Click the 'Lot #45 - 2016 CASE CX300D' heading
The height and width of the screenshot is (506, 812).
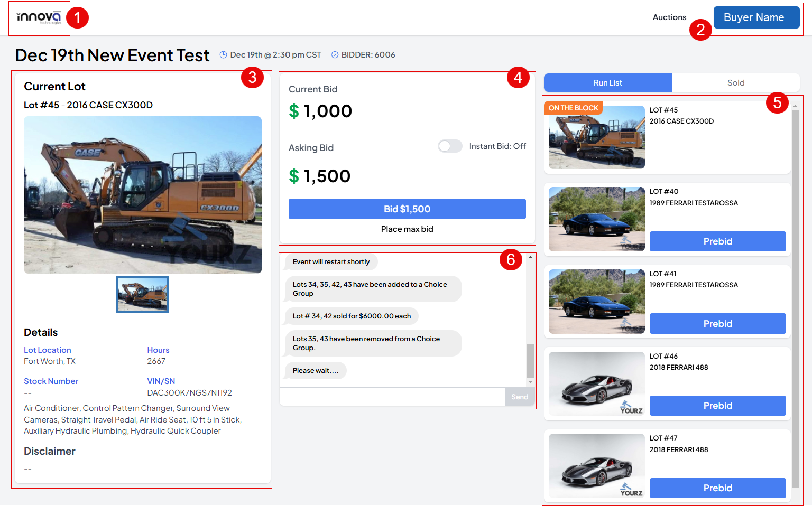[88, 105]
